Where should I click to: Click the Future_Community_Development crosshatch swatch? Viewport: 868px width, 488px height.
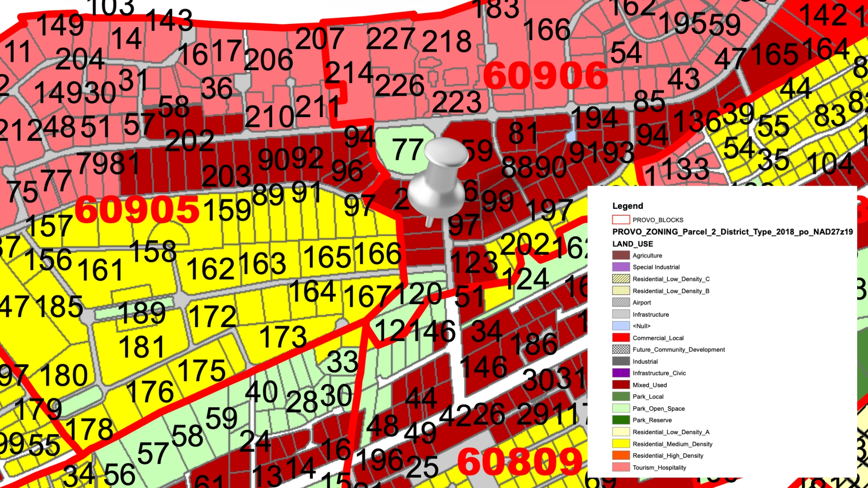click(621, 349)
